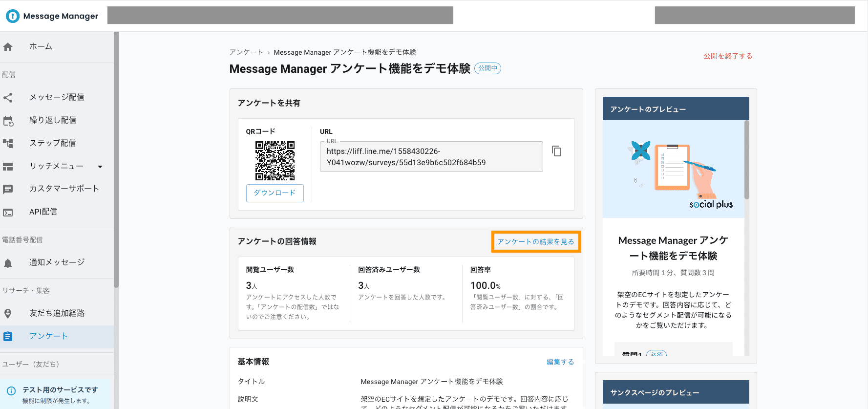This screenshot has height=409, width=868.
Task: Click the home icon in sidebar
Action: tap(8, 47)
